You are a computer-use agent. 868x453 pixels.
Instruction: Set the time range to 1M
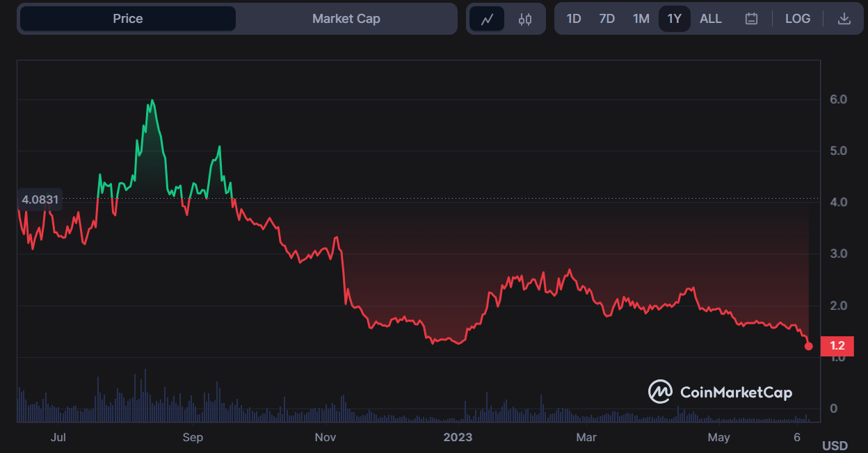coord(641,19)
